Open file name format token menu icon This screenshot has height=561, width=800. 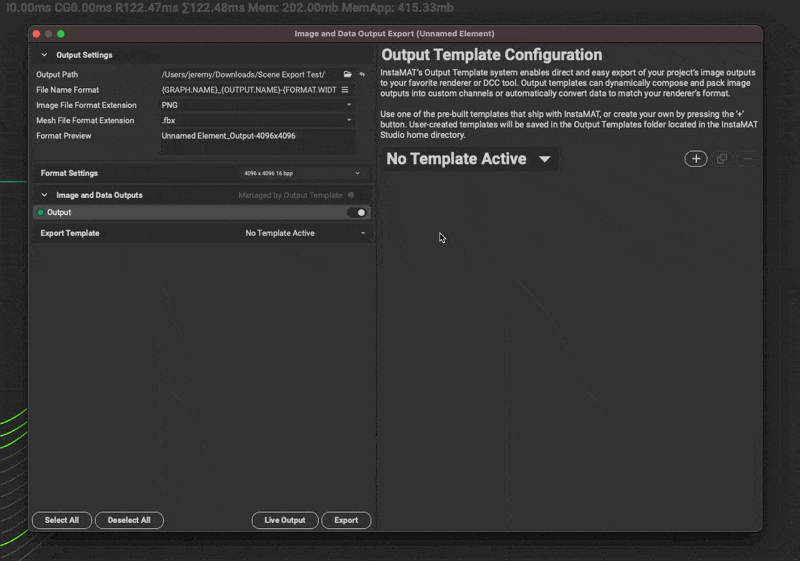coord(345,90)
